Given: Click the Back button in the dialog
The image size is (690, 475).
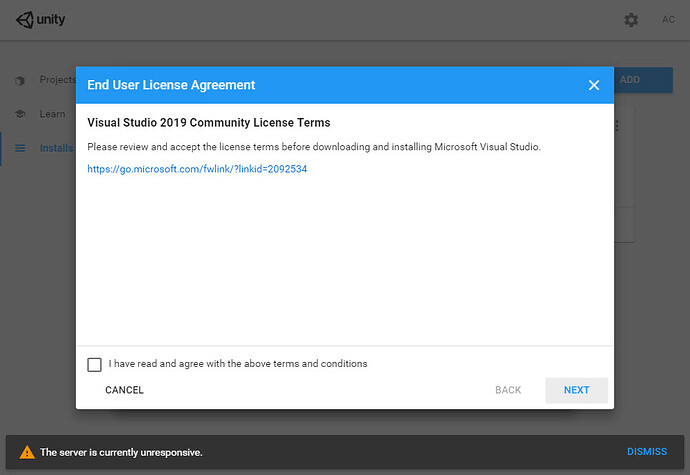Looking at the screenshot, I should (508, 390).
